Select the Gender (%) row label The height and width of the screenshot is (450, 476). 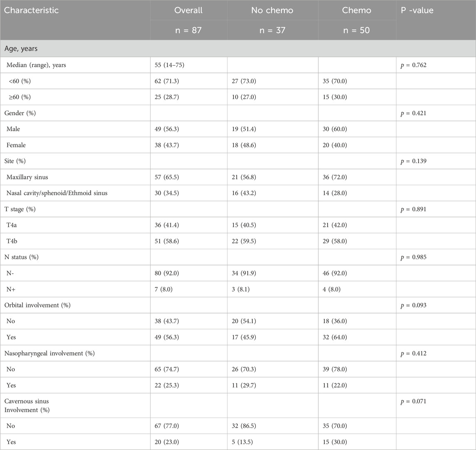pos(20,113)
